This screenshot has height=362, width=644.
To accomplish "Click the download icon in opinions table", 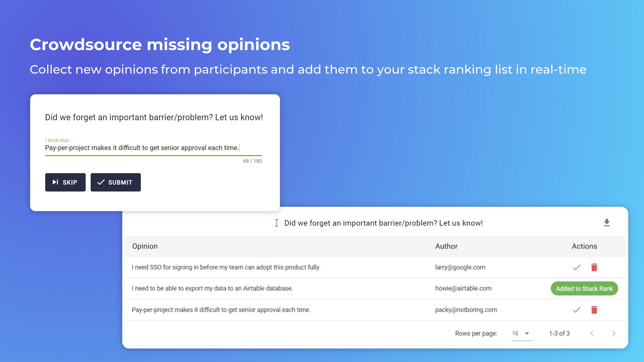I will tap(607, 223).
